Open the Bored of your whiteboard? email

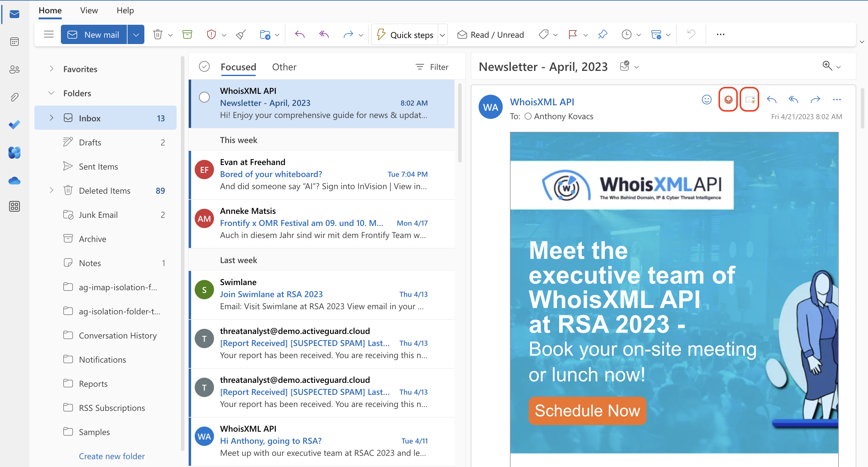tap(322, 175)
